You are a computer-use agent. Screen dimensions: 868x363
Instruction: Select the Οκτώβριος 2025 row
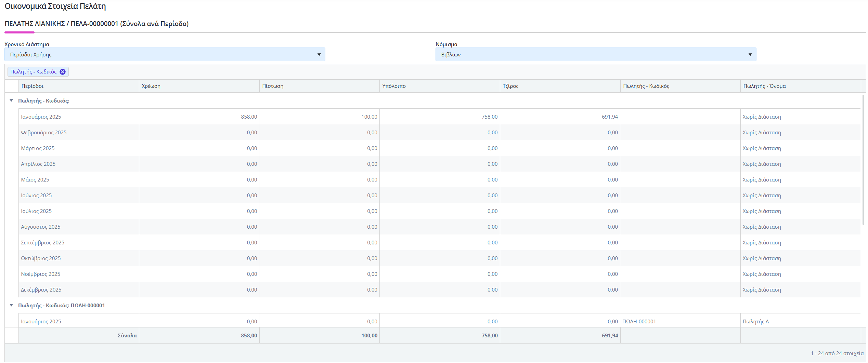tap(439, 258)
